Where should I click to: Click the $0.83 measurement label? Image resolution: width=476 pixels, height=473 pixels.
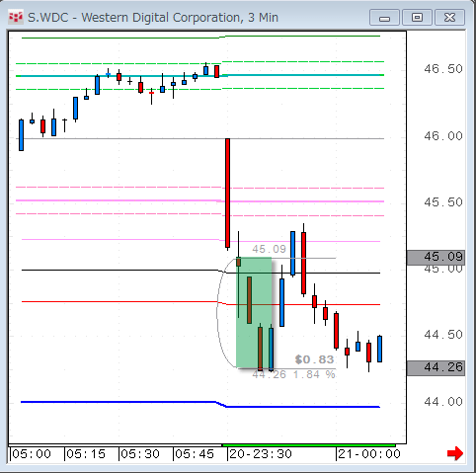click(x=314, y=359)
